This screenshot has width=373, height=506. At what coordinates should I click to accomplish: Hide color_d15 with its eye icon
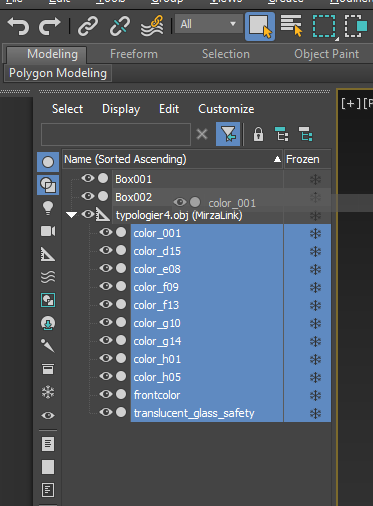point(106,250)
